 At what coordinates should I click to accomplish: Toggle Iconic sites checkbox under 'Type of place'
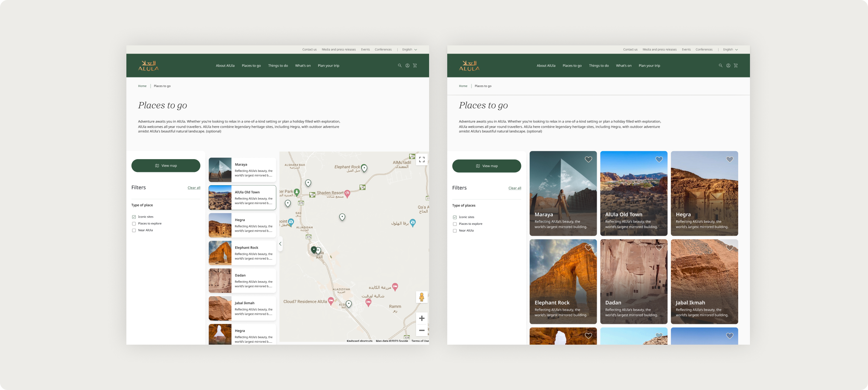coord(134,217)
